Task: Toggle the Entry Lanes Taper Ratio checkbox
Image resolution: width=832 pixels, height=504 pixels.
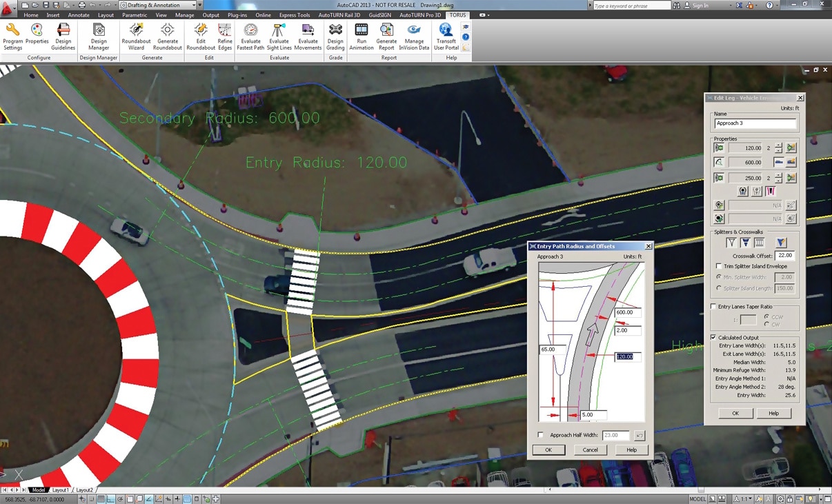Action: (x=713, y=307)
